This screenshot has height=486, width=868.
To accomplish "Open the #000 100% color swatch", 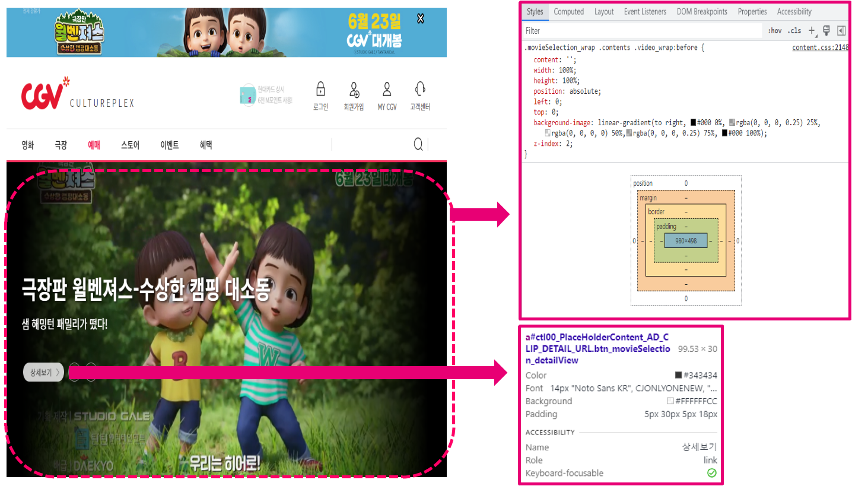I will (724, 134).
